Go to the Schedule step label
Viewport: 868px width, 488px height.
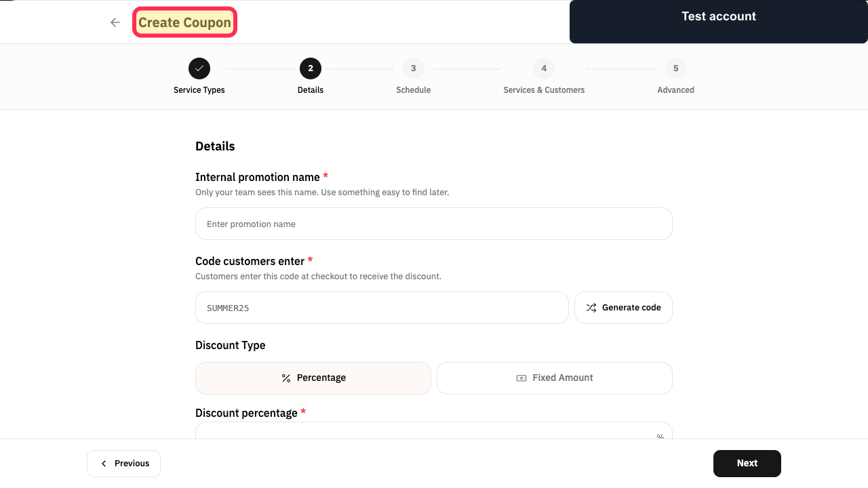point(414,90)
